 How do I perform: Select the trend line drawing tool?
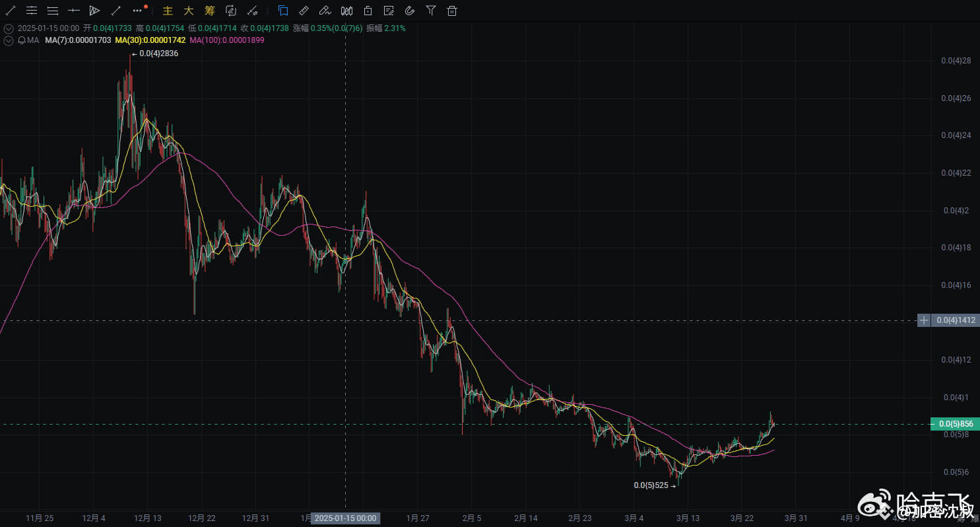pyautogui.click(x=11, y=11)
